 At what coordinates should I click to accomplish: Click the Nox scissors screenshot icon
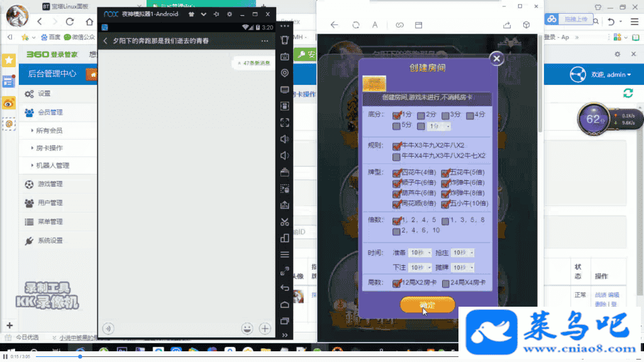pyautogui.click(x=285, y=222)
